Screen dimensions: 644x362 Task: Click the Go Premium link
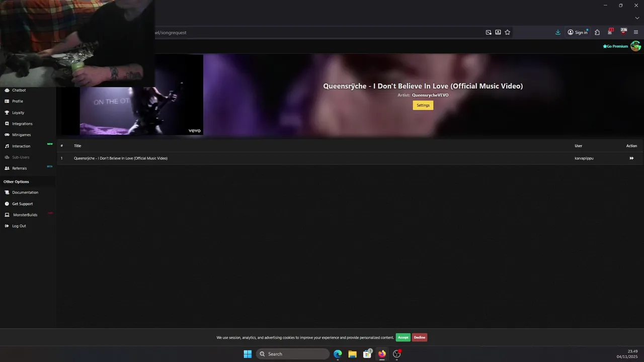click(615, 46)
